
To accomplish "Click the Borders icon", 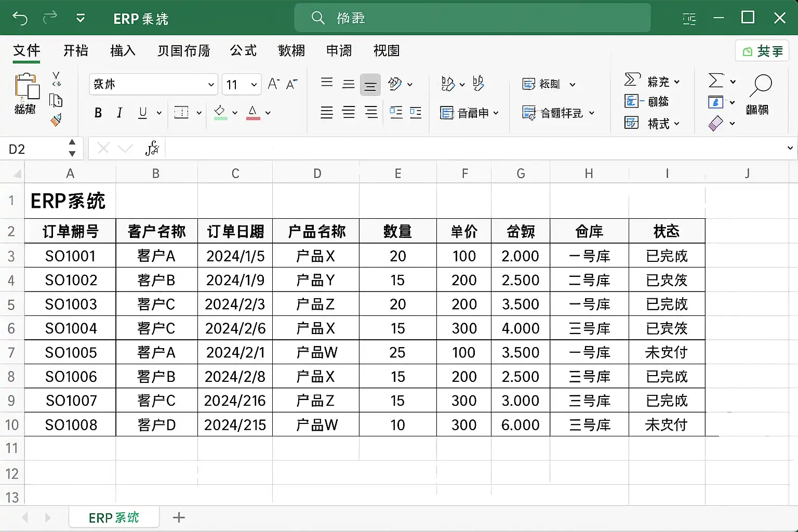I will pos(181,113).
